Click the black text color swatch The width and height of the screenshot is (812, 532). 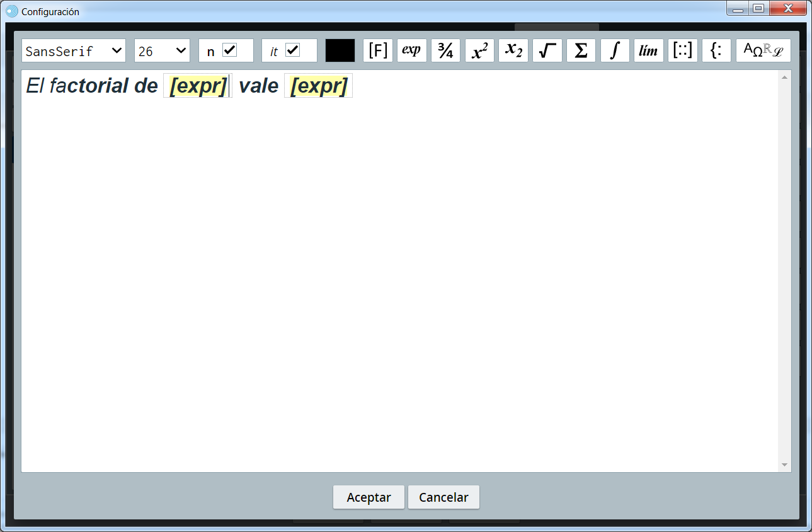pyautogui.click(x=340, y=50)
